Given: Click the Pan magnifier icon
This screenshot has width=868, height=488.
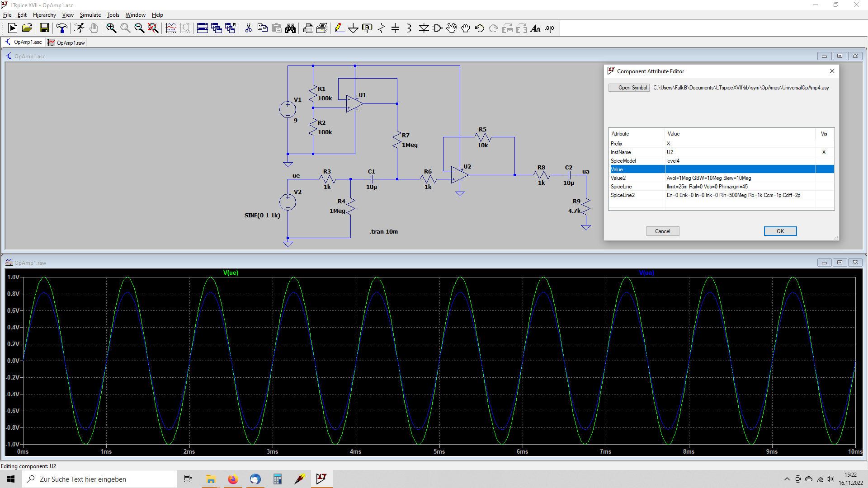Looking at the screenshot, I should (x=125, y=28).
